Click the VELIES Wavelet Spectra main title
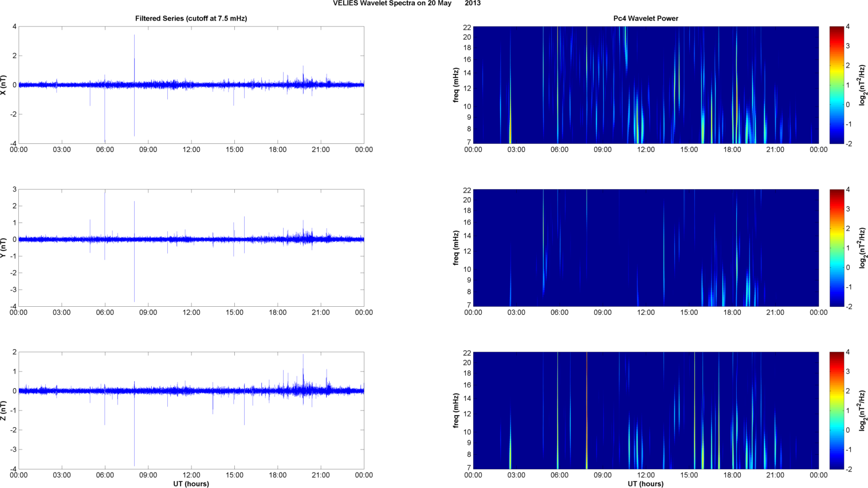 tap(406, 3)
